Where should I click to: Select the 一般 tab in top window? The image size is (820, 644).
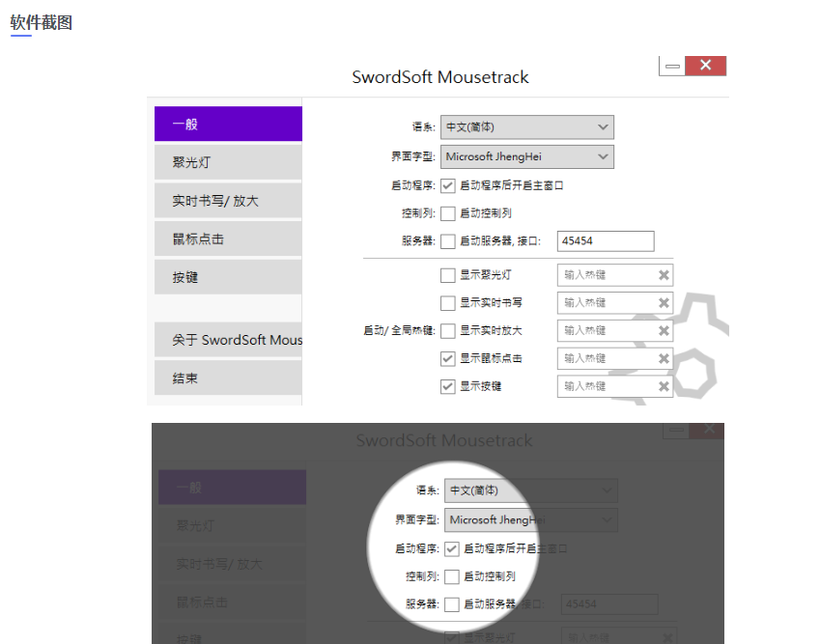pos(228,124)
